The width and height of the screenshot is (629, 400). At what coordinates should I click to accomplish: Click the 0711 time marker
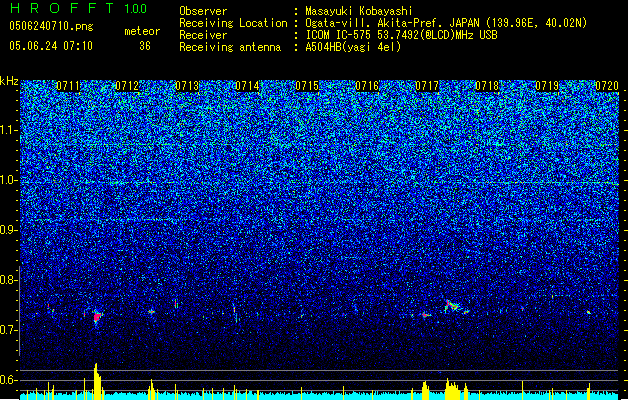[68, 86]
